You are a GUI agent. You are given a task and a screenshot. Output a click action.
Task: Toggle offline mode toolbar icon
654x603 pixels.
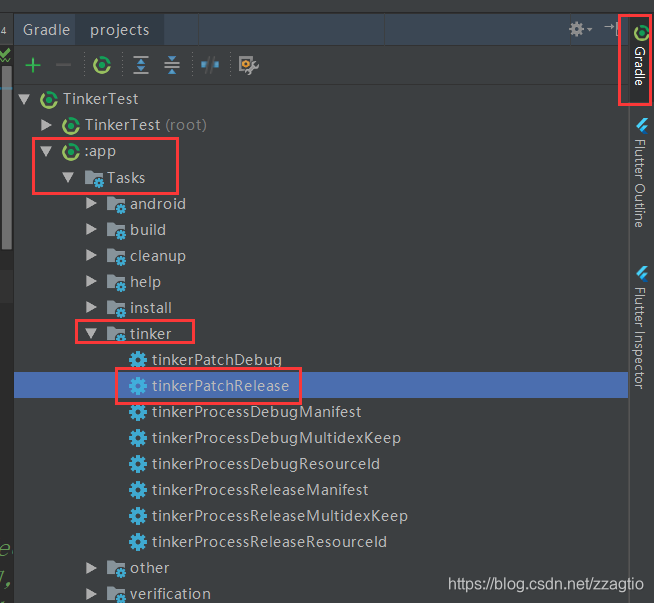(x=210, y=65)
